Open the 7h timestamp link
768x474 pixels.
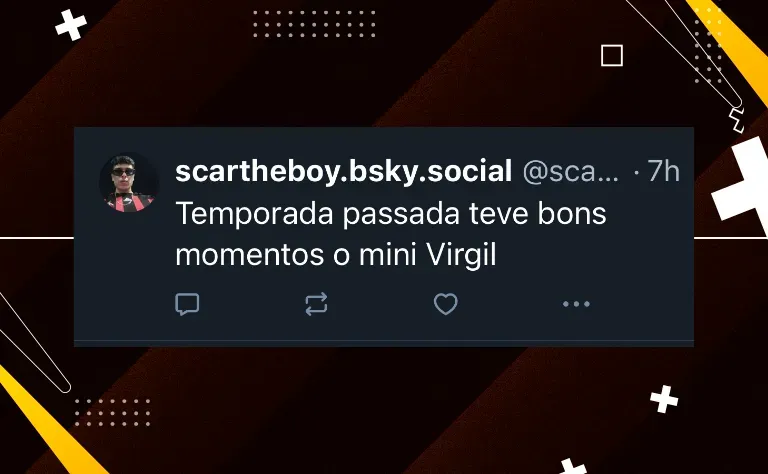click(664, 171)
